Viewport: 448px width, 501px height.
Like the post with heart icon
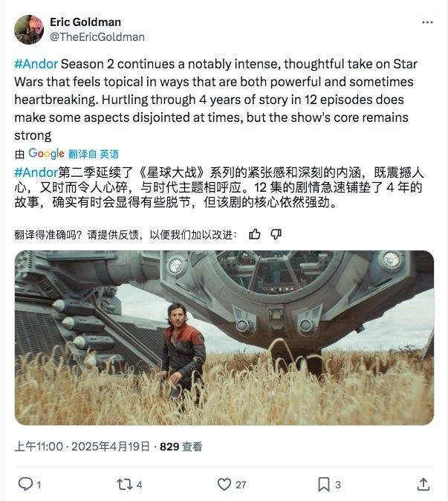click(x=224, y=484)
